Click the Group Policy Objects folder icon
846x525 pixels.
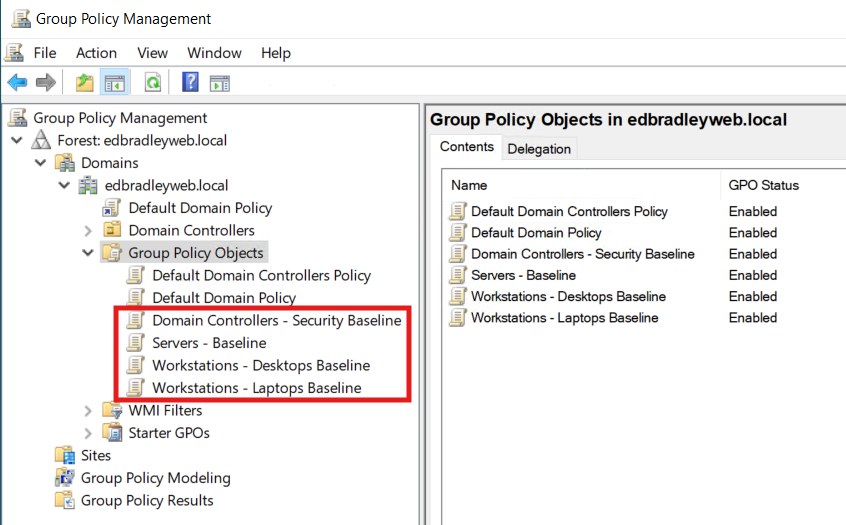tap(112, 253)
